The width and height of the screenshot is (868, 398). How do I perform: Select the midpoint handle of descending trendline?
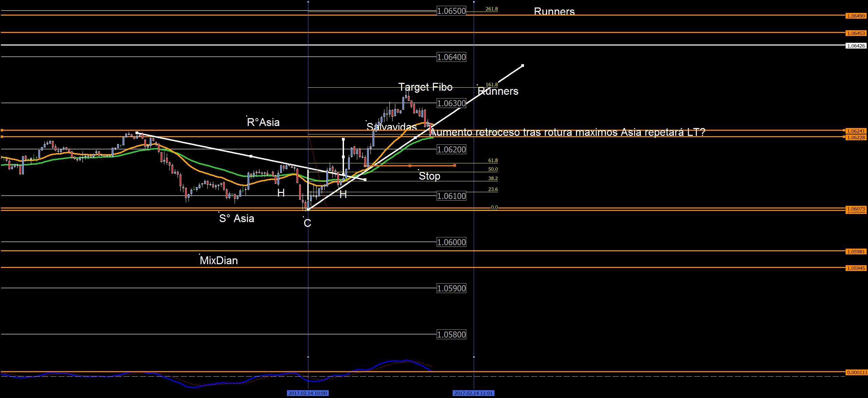pyautogui.click(x=251, y=156)
